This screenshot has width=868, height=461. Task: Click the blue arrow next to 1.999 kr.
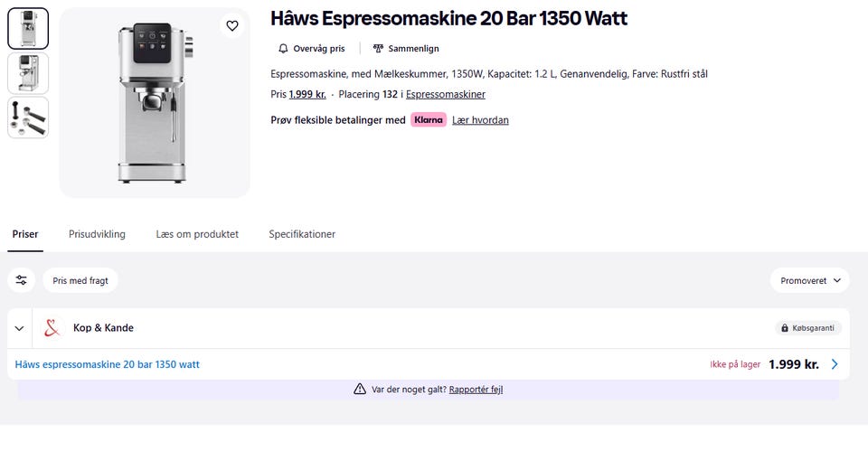835,364
